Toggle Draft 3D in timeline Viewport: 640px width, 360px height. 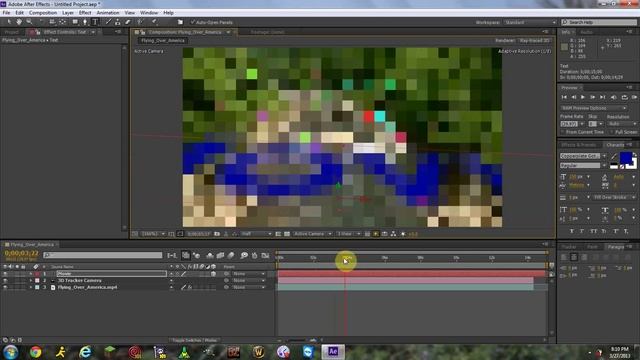[x=197, y=256]
